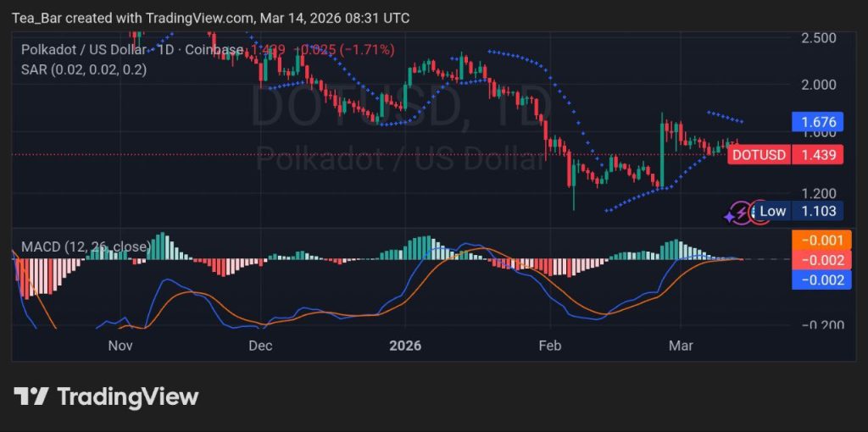Select the blue 1.676 SAR value label

click(818, 122)
